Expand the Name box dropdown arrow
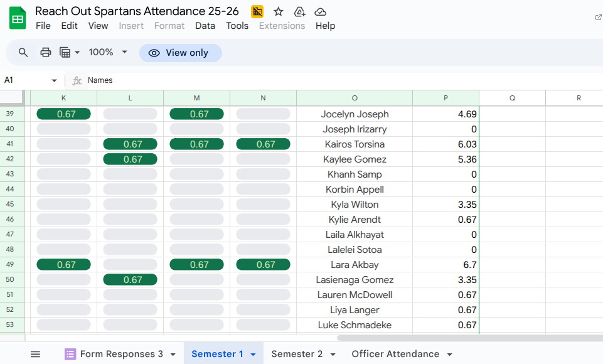Image resolution: width=603 pixels, height=364 pixels. coord(54,81)
